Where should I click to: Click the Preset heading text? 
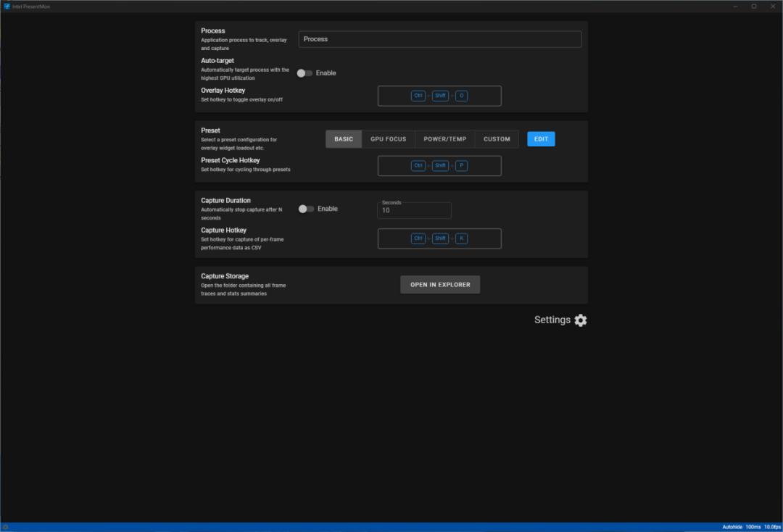[210, 130]
